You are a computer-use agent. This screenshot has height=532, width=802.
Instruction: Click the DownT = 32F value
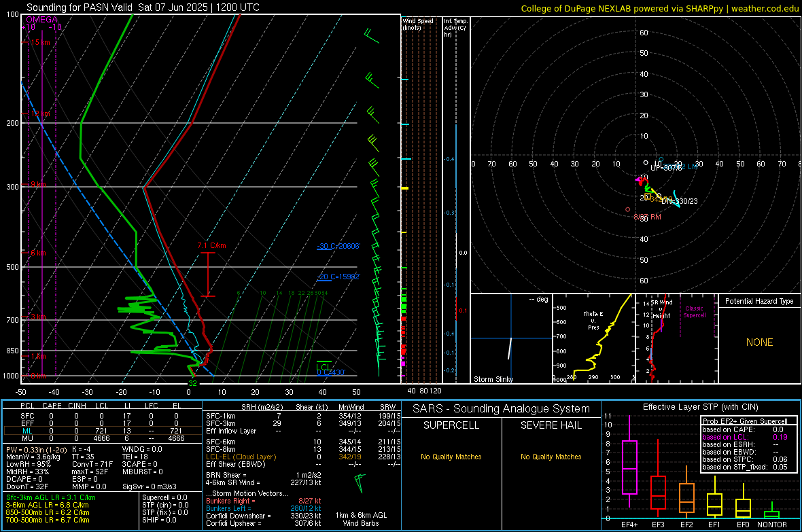coord(27,486)
